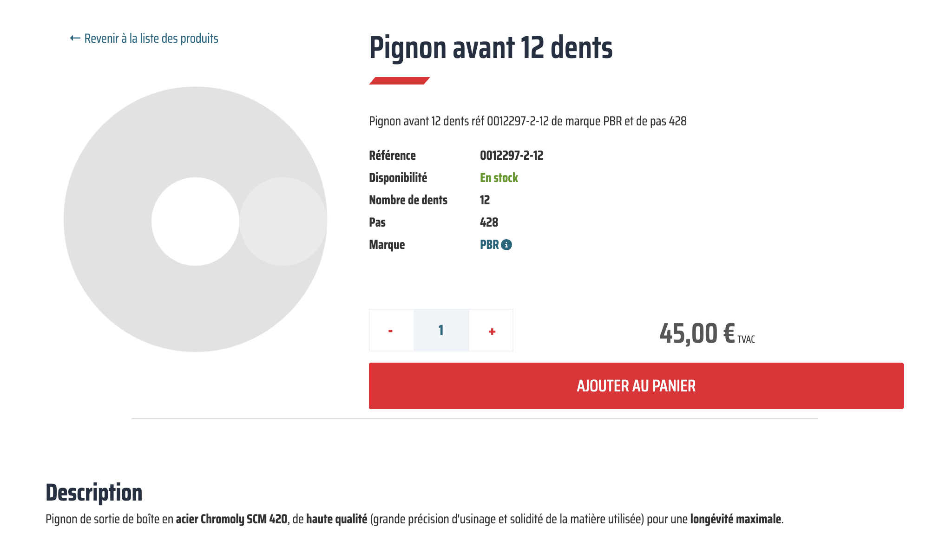Open the PBR brand link

tap(489, 245)
